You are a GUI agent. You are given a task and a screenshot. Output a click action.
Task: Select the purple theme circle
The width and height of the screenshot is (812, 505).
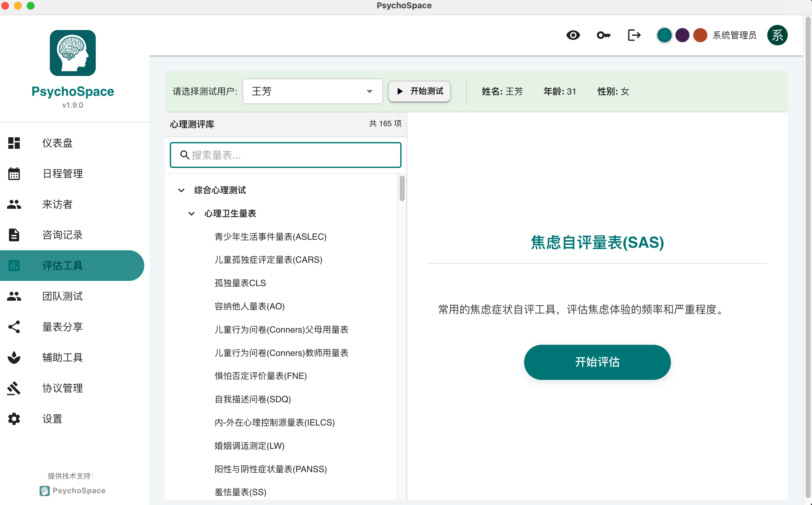click(x=682, y=35)
